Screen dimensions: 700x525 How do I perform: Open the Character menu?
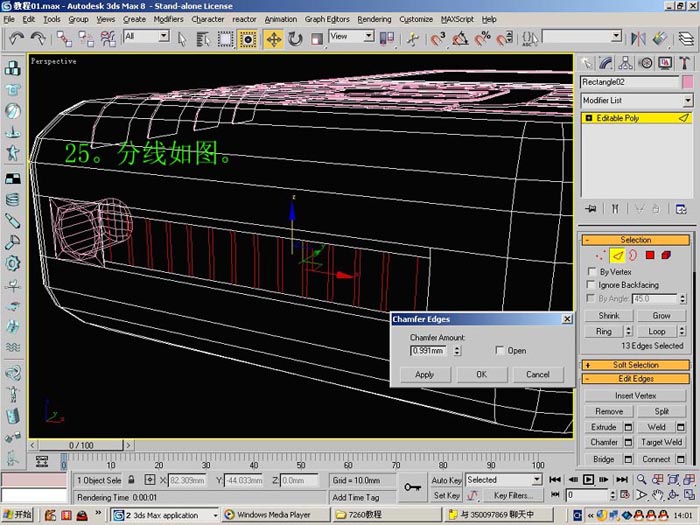[208, 19]
